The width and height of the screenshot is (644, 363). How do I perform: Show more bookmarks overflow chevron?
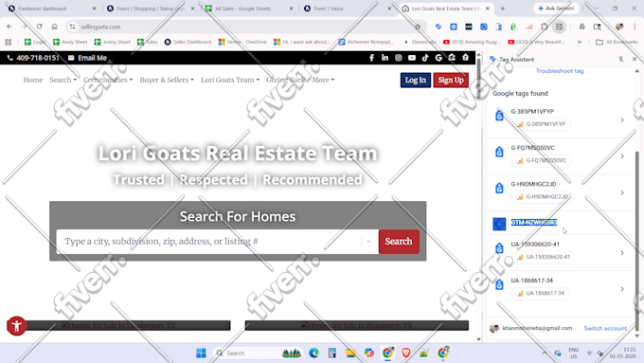click(579, 42)
